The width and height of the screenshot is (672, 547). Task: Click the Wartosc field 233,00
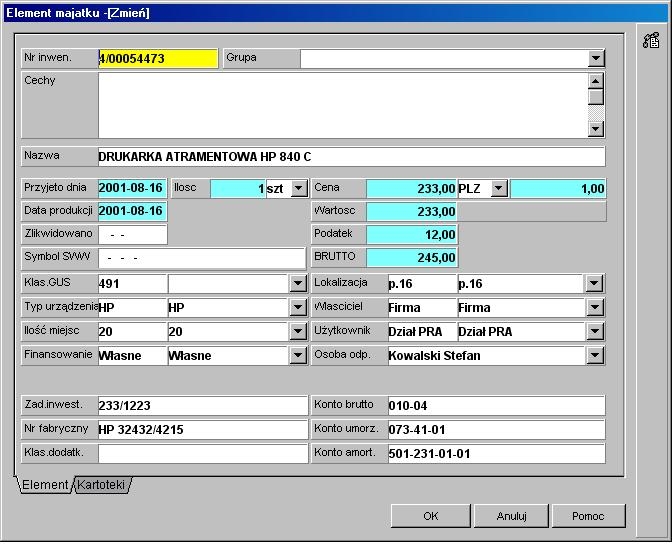pyautogui.click(x=411, y=211)
